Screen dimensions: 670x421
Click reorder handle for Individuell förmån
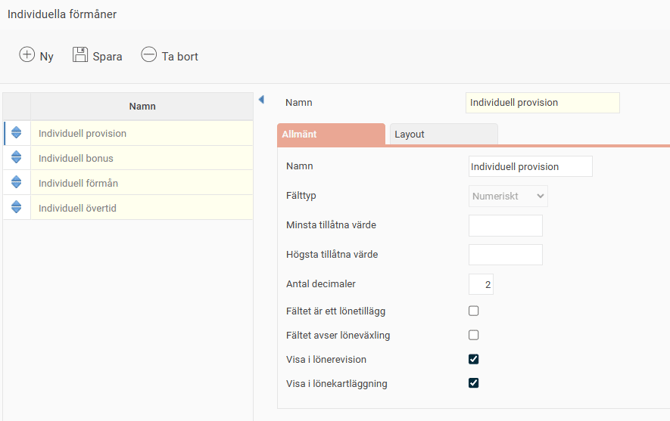[x=16, y=182]
